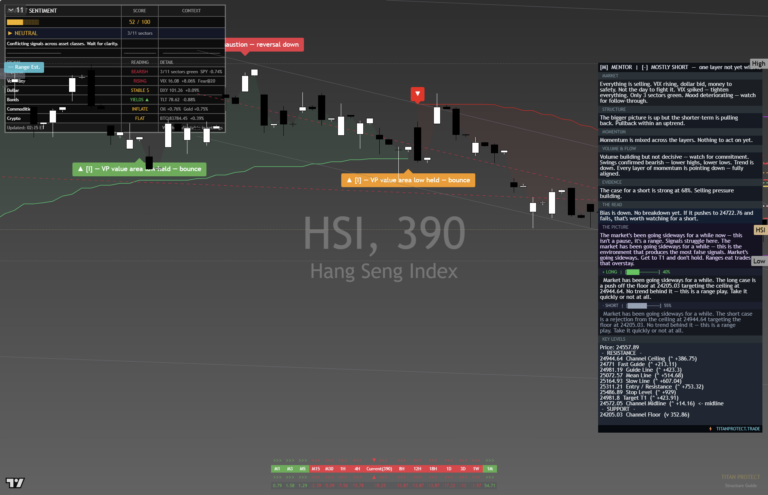This screenshot has height=495, width=768.
Task: Select the 1D timeframe cell
Action: (x=449, y=469)
